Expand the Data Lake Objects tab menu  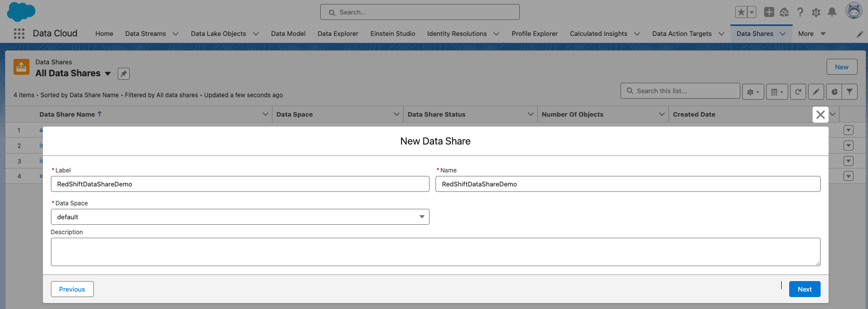pyautogui.click(x=256, y=34)
